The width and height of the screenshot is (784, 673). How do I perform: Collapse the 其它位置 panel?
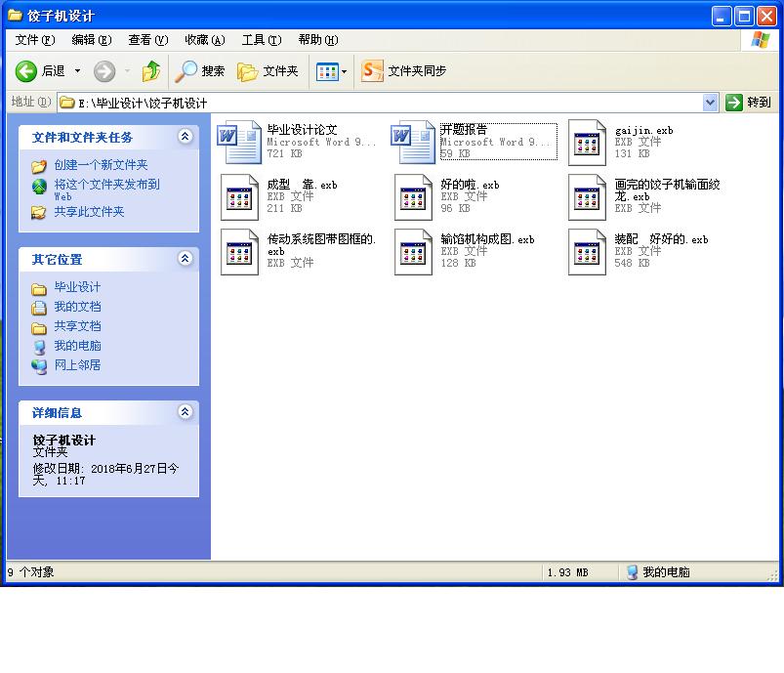coord(185,258)
